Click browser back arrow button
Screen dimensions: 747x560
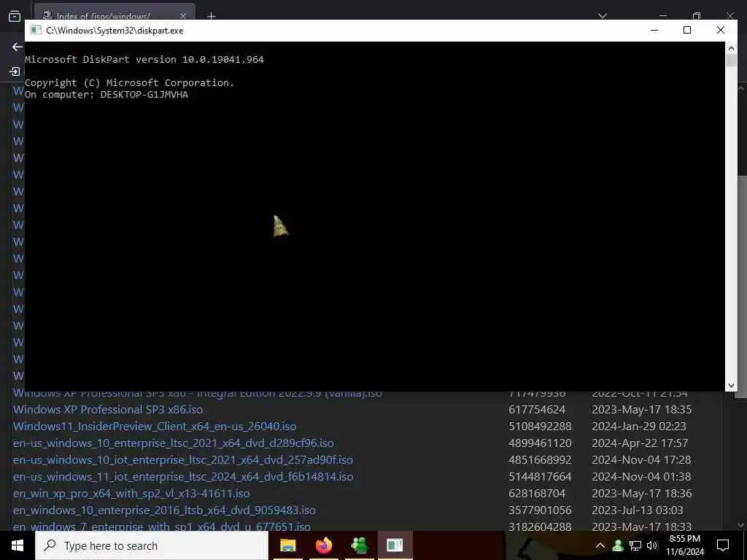(x=18, y=47)
